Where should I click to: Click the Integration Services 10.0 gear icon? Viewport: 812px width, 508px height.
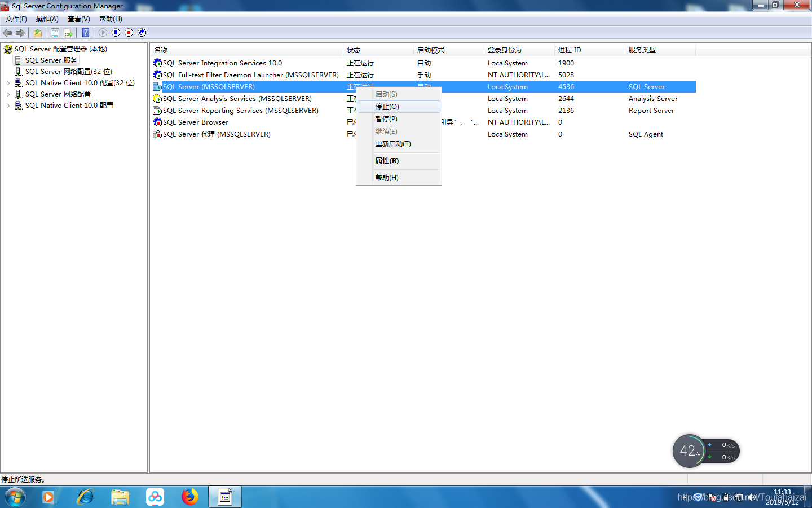[157, 63]
